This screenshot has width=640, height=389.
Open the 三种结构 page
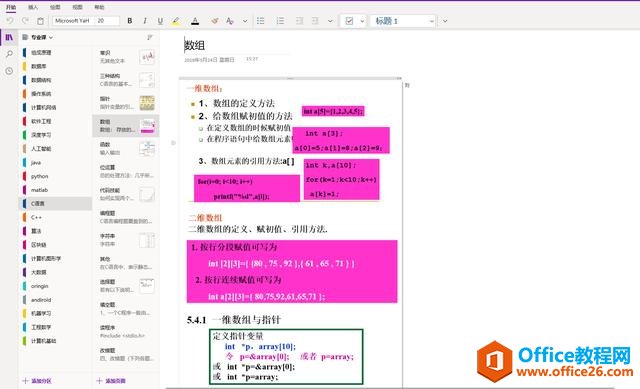click(x=126, y=80)
